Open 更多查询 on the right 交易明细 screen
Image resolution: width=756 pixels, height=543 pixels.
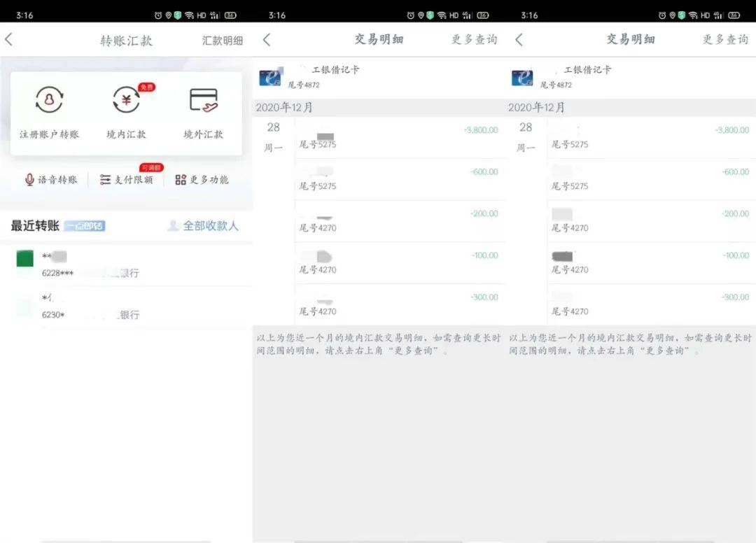[726, 39]
